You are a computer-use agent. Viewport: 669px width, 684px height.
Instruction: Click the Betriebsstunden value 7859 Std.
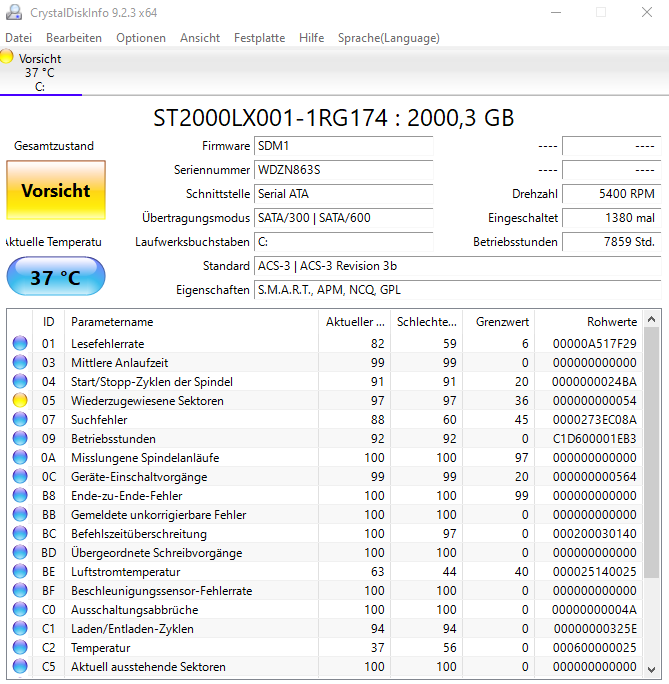612,242
